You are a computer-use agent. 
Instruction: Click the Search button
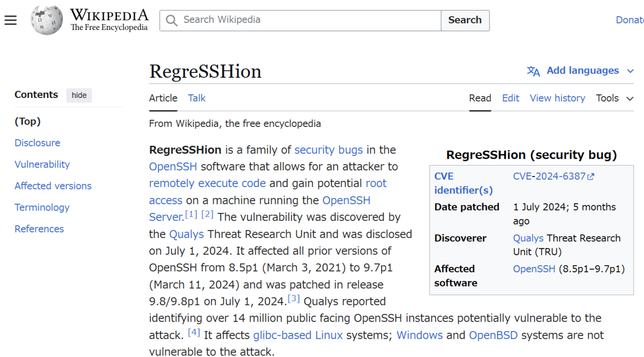tap(465, 20)
